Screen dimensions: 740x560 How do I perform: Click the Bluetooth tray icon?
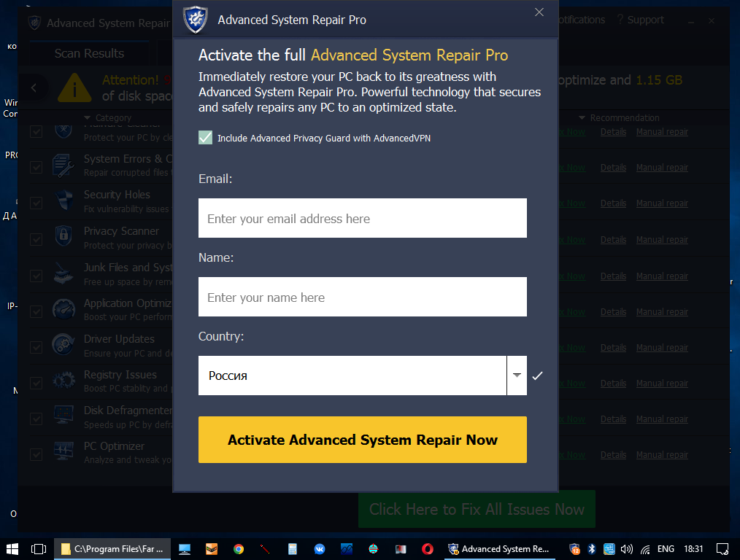[591, 548]
